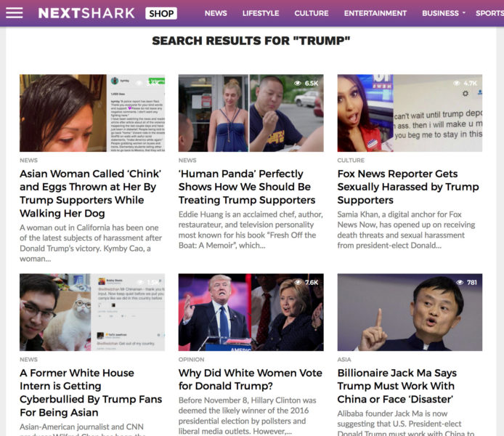This screenshot has width=504, height=436.
Task: Open the Culture section
Action: 311,13
